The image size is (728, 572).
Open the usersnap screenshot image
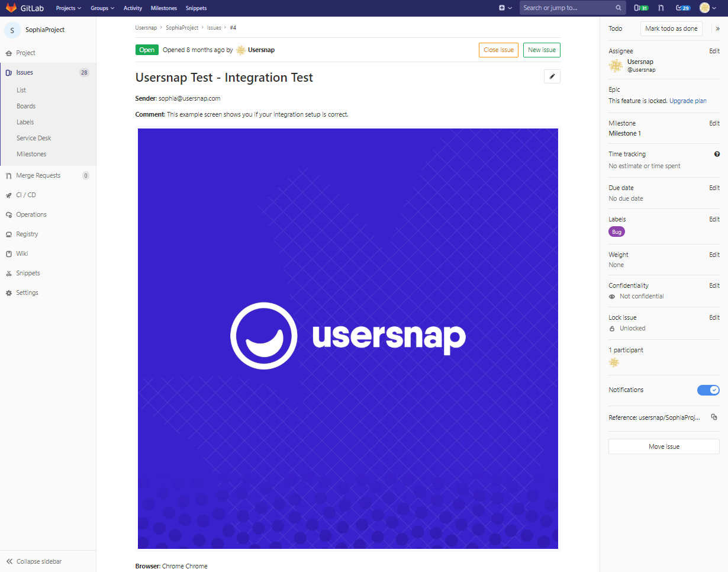348,339
